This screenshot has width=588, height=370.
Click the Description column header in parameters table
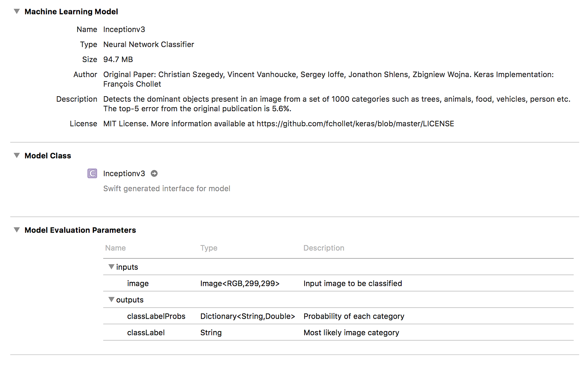[324, 248]
